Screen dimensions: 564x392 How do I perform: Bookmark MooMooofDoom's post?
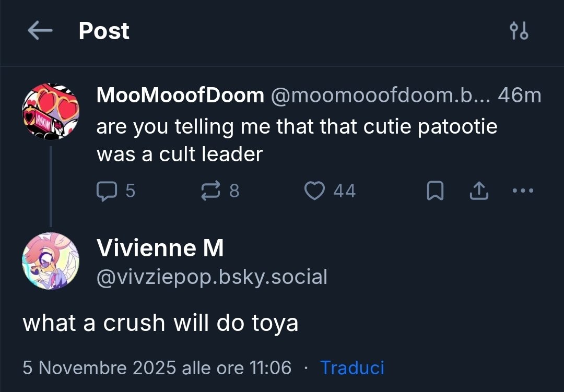point(435,191)
